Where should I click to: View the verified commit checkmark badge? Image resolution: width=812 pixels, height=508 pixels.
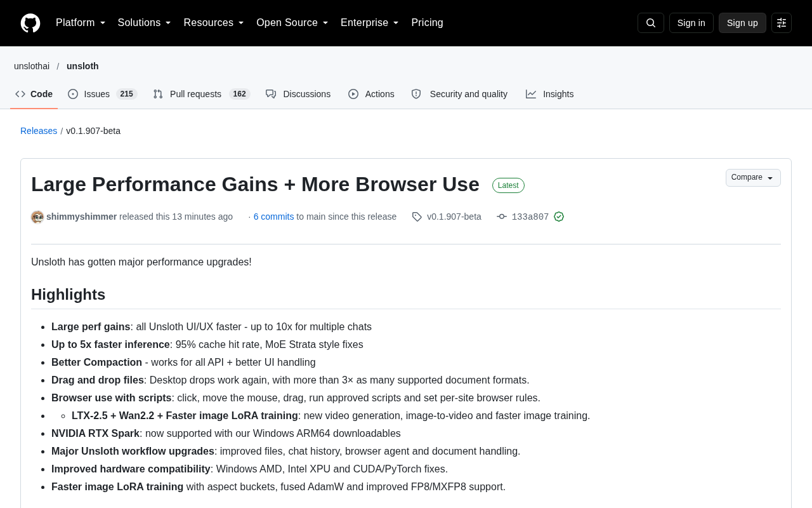[559, 217]
